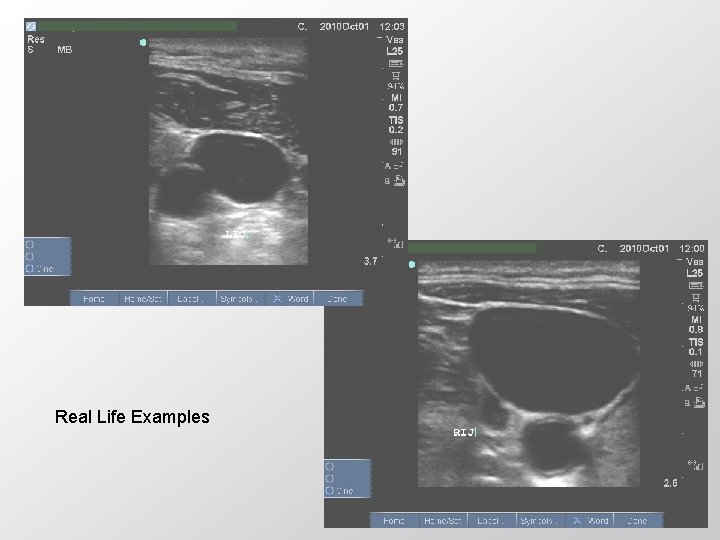Click the large dark RIJ vessel in the image
Image resolution: width=720 pixels, height=540 pixels.
click(x=553, y=359)
